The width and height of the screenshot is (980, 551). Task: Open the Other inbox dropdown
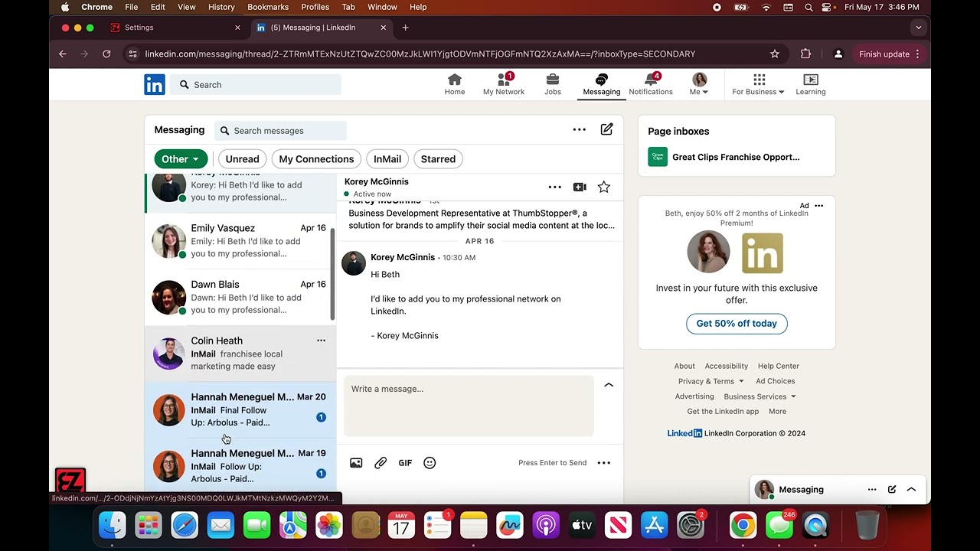181,159
